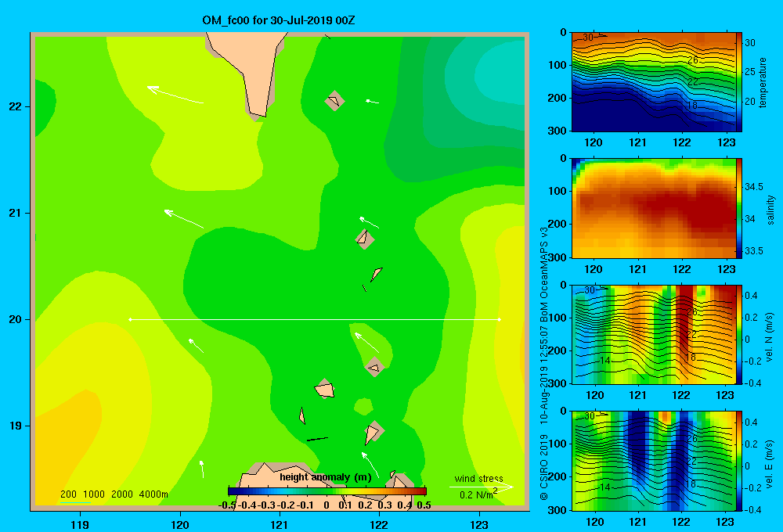
Task: Click the "vel. N (m/s)" axis label
Action: tap(770, 337)
